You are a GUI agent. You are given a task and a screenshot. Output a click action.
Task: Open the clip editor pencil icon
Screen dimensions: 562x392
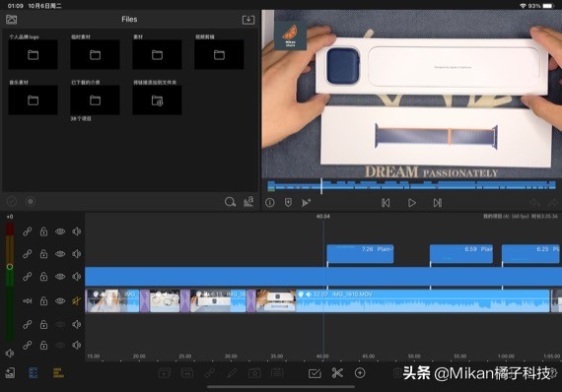tap(232, 373)
